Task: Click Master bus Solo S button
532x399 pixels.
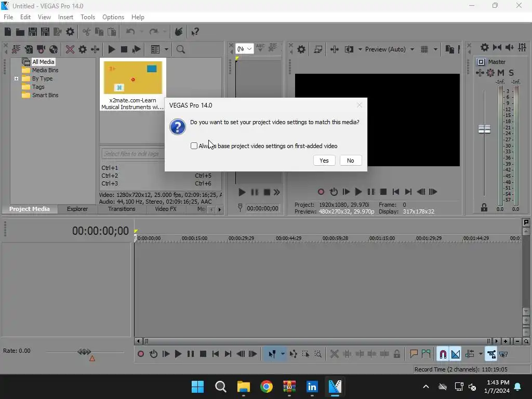Action: tap(511, 73)
